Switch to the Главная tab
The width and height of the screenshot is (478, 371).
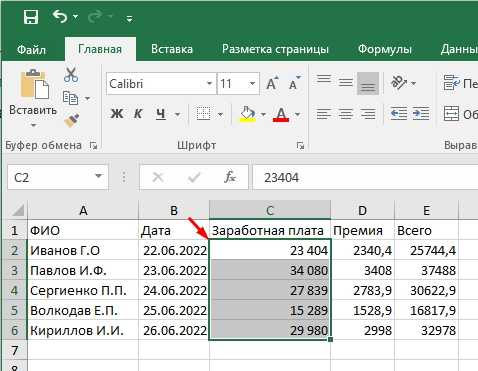pyautogui.click(x=100, y=49)
